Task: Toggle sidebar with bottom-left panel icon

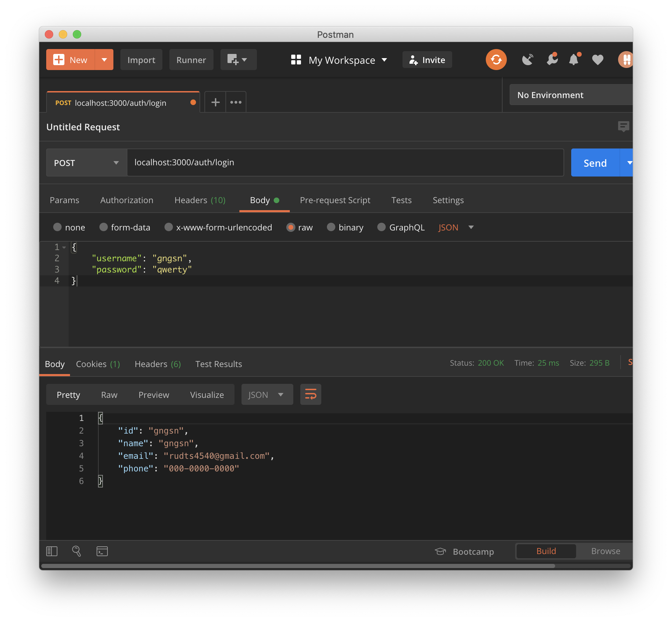Action: (x=52, y=551)
